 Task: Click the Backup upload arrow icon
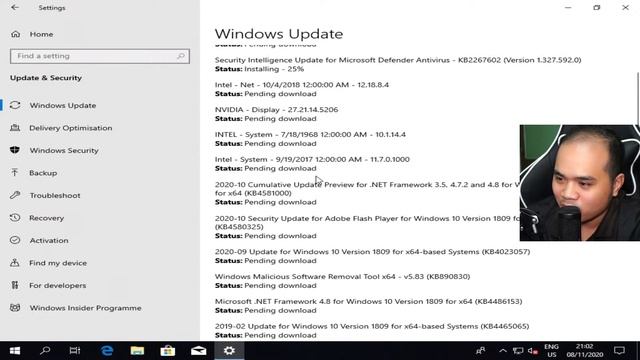coord(15,173)
